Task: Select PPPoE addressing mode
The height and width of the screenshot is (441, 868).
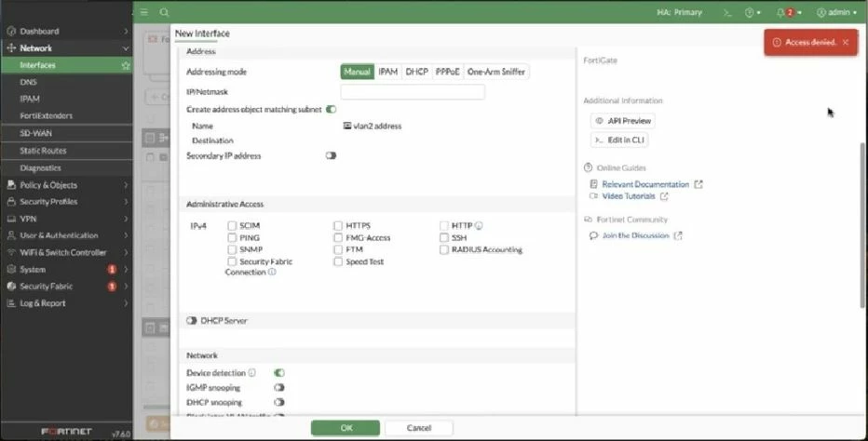Action: [x=447, y=72]
